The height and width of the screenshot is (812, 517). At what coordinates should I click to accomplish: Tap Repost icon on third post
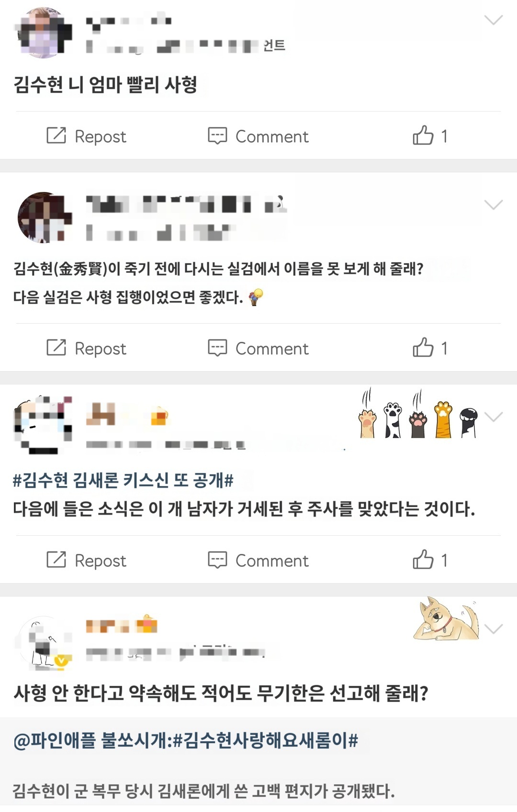click(56, 560)
